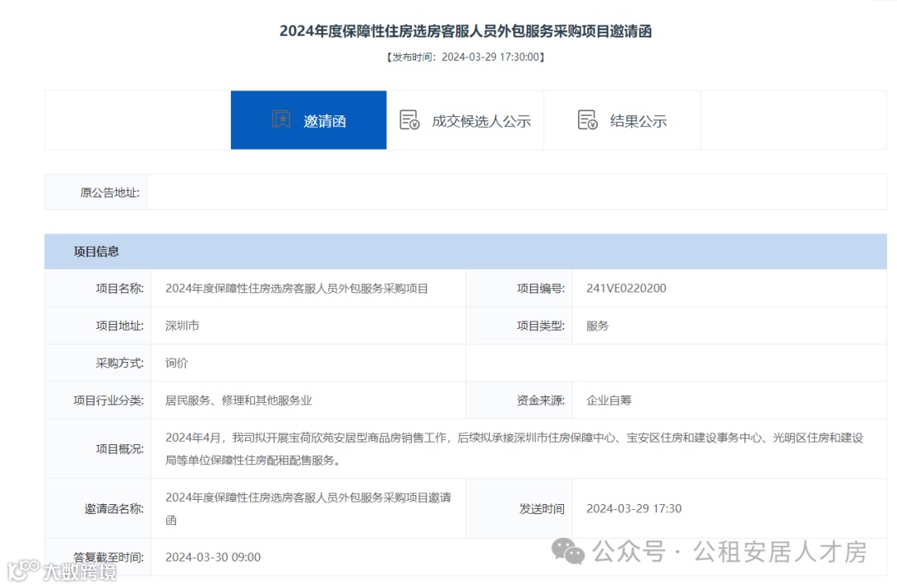
Task: Click the publish time 2024-03-29 17:30:00
Action: click(490, 56)
